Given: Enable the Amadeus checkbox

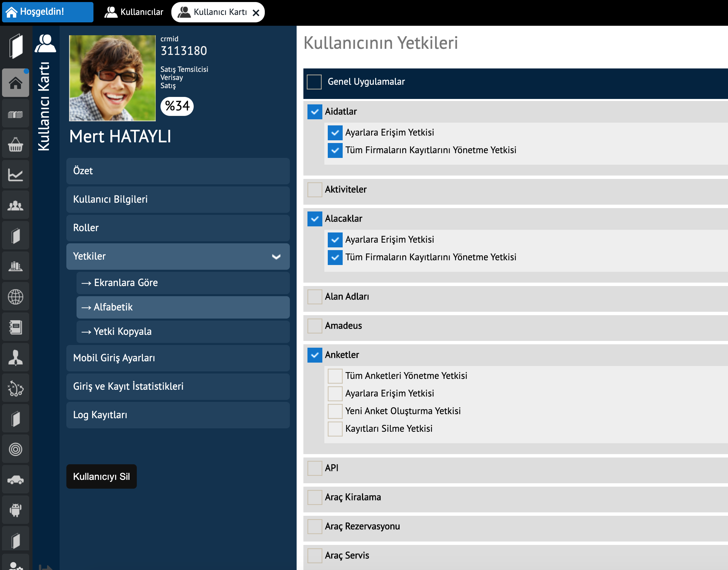Looking at the screenshot, I should pyautogui.click(x=315, y=326).
